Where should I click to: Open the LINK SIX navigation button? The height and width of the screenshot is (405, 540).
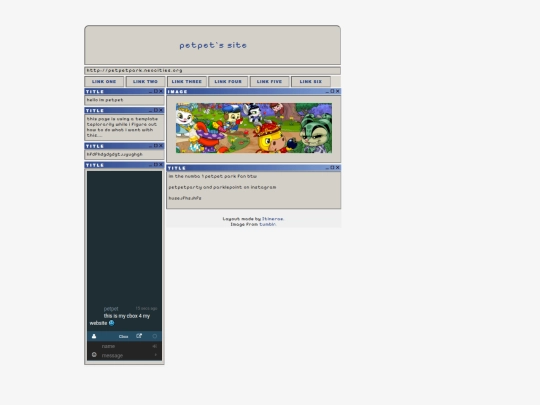point(311,82)
